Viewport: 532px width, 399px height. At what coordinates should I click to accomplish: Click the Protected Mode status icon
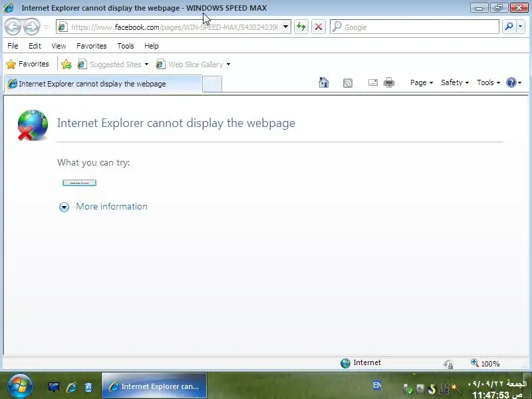click(448, 364)
